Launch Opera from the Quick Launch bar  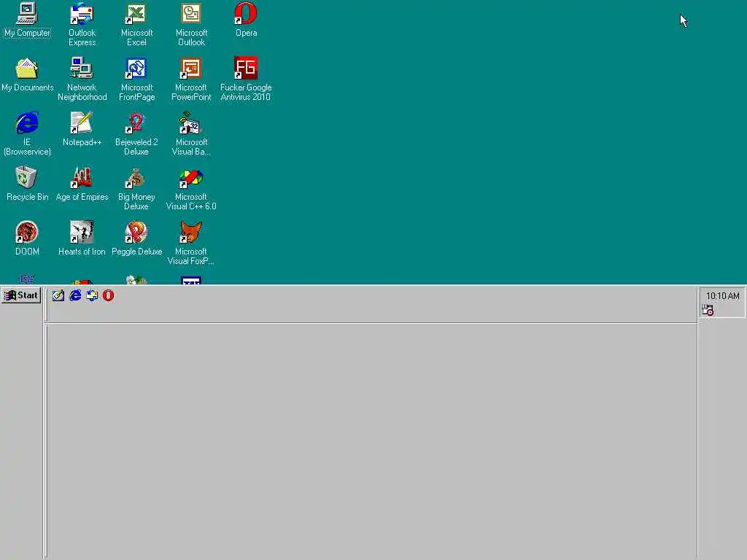pyautogui.click(x=109, y=296)
